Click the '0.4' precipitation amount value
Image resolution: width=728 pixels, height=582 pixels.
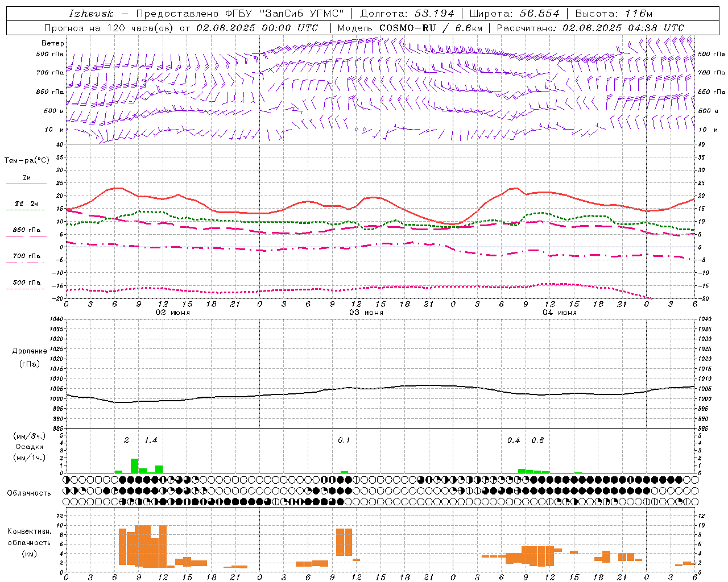tap(514, 440)
